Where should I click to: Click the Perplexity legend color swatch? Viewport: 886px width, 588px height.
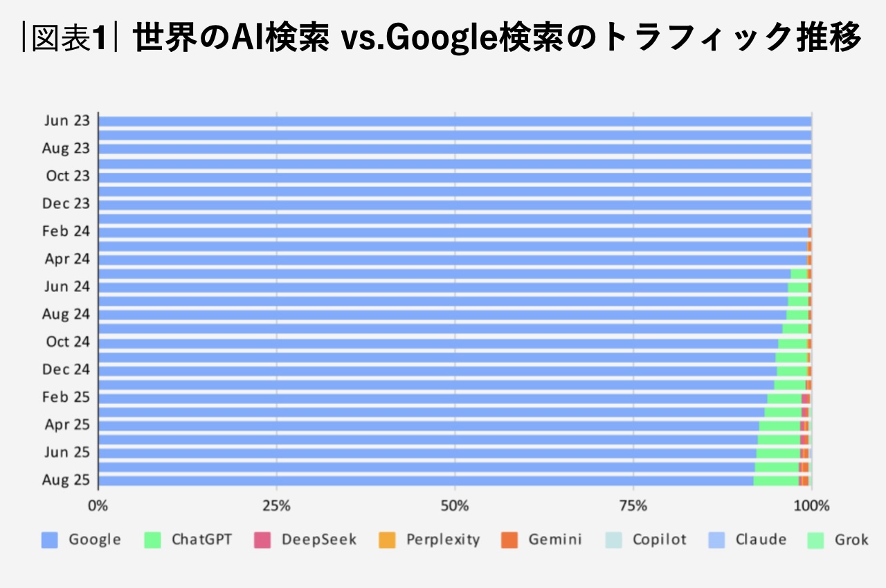click(x=387, y=540)
